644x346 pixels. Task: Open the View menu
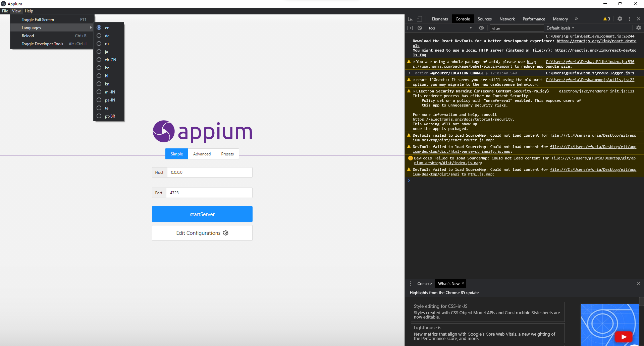[x=16, y=11]
